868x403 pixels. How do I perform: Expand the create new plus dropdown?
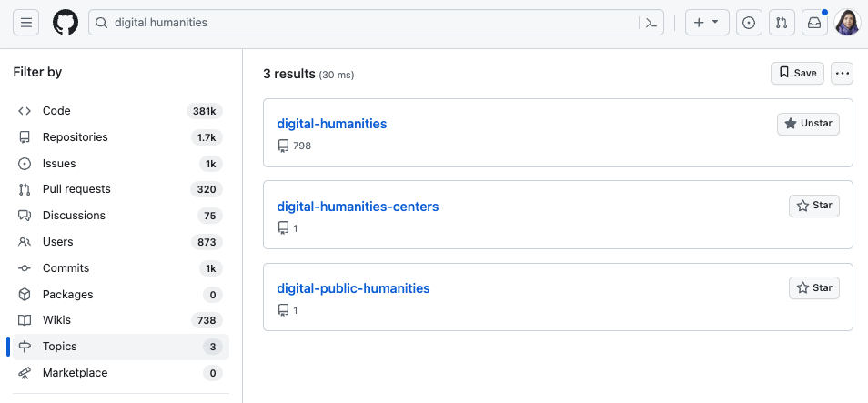(706, 23)
